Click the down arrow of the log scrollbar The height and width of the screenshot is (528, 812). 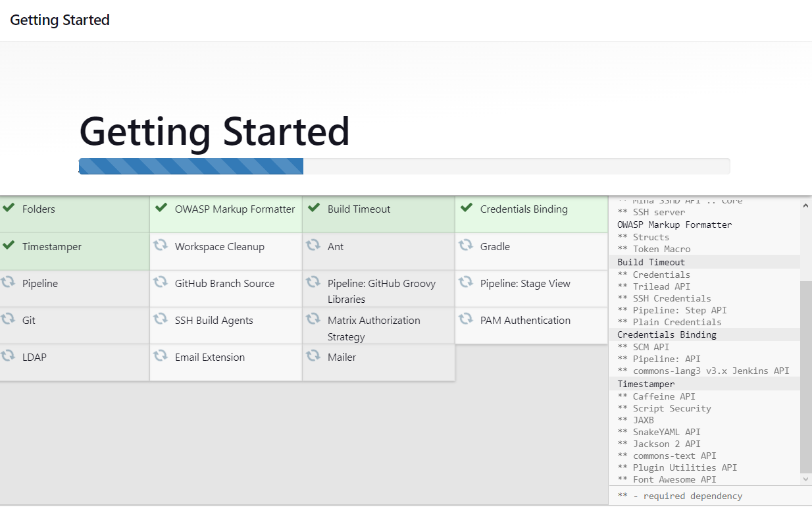click(806, 480)
